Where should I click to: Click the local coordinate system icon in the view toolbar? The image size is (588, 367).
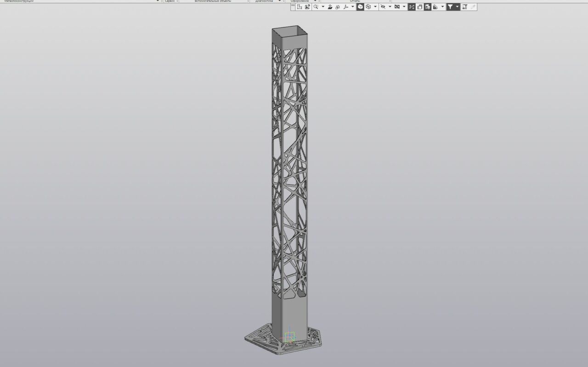(x=299, y=7)
